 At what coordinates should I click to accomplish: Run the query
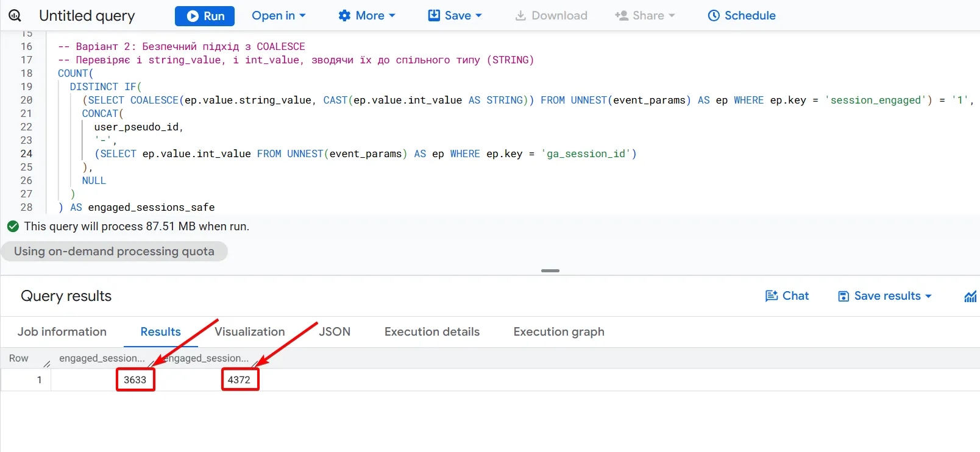tap(204, 16)
